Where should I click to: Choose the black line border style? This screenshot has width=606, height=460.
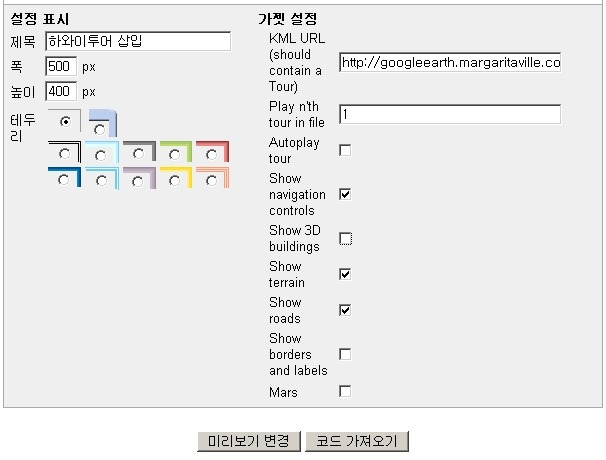65,154
